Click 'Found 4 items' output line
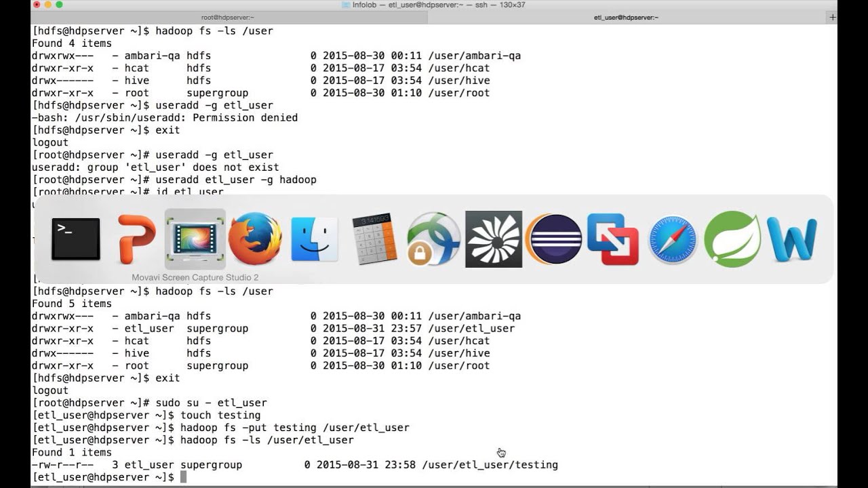The width and height of the screenshot is (868, 488). 72,43
